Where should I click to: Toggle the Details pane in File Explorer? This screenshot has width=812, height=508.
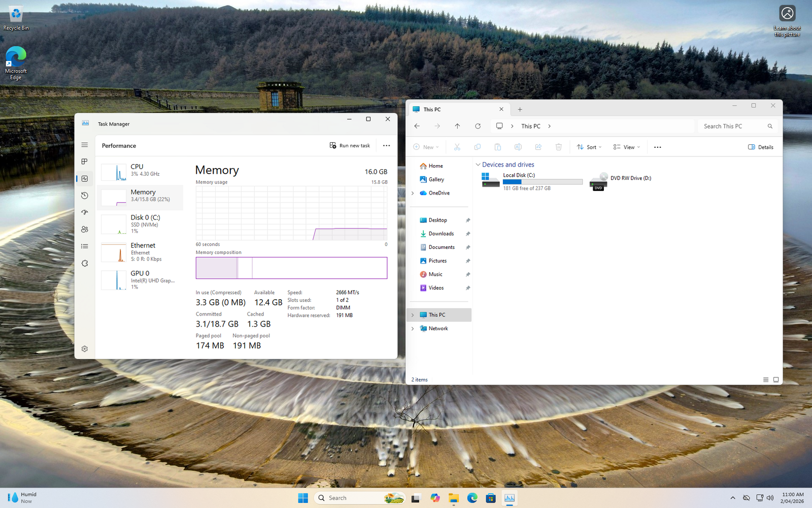pyautogui.click(x=760, y=147)
